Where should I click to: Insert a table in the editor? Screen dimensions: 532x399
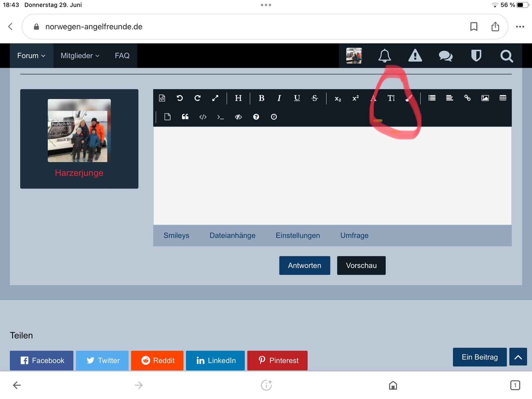point(503,98)
